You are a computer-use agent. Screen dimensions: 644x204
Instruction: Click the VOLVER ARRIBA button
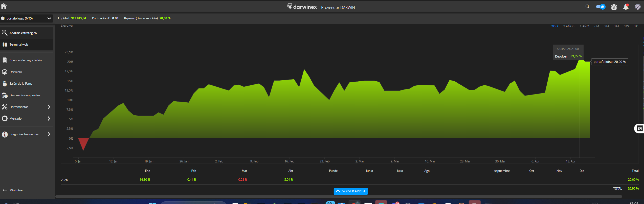(351, 191)
